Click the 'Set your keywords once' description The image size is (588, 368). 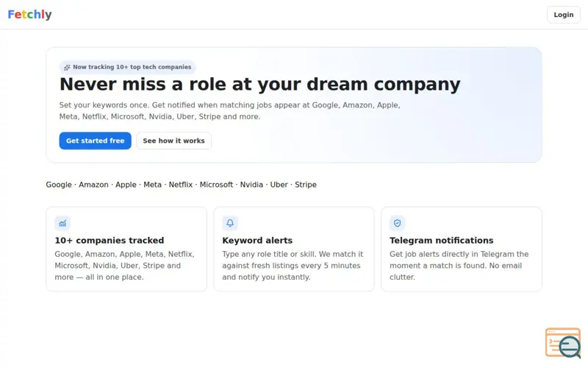tap(229, 111)
